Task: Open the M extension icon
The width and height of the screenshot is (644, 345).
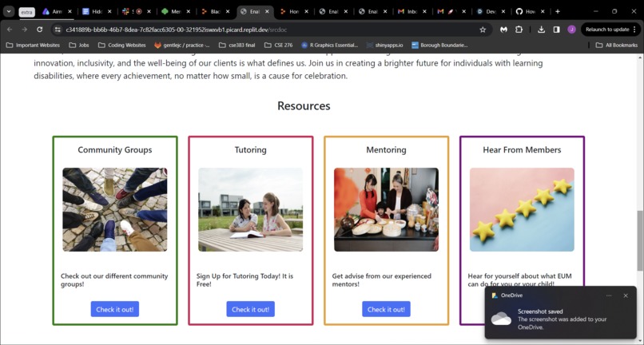Action: click(x=504, y=30)
